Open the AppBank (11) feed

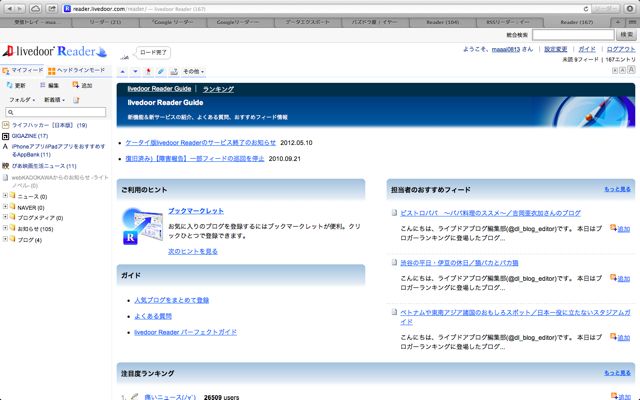pos(58,150)
